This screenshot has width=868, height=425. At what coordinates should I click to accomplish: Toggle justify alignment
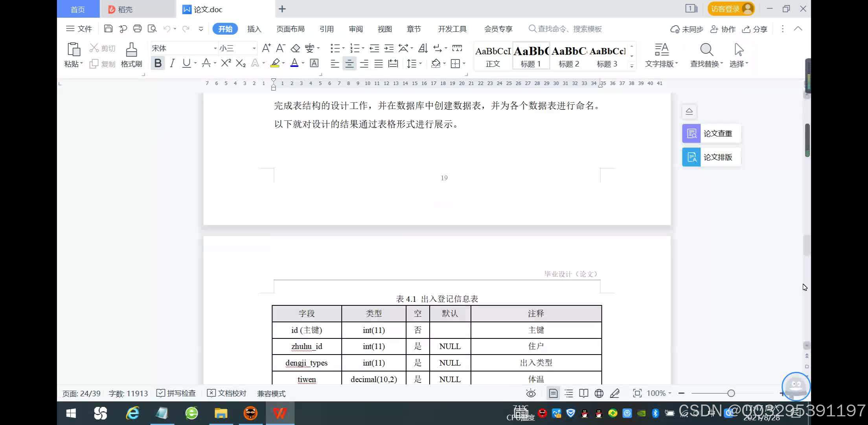click(379, 63)
